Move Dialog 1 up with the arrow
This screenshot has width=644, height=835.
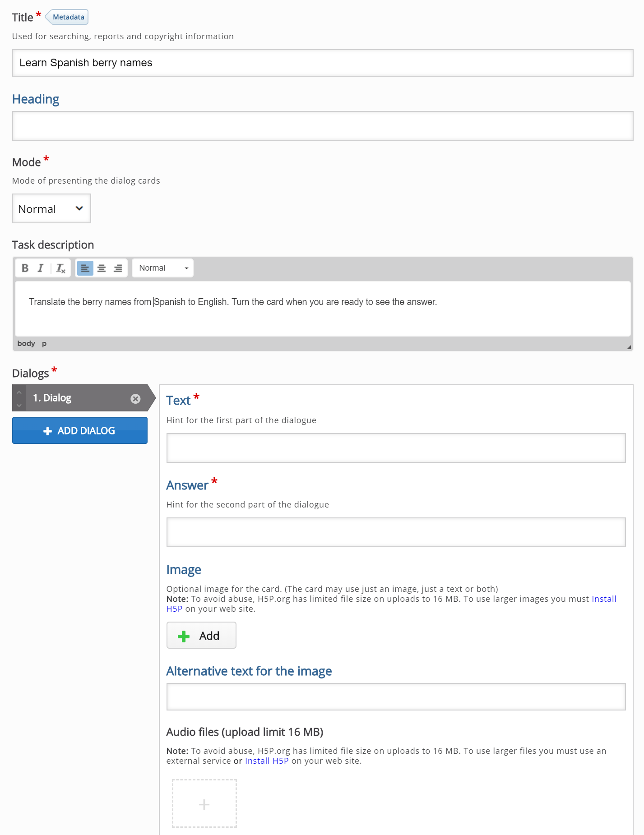[19, 392]
